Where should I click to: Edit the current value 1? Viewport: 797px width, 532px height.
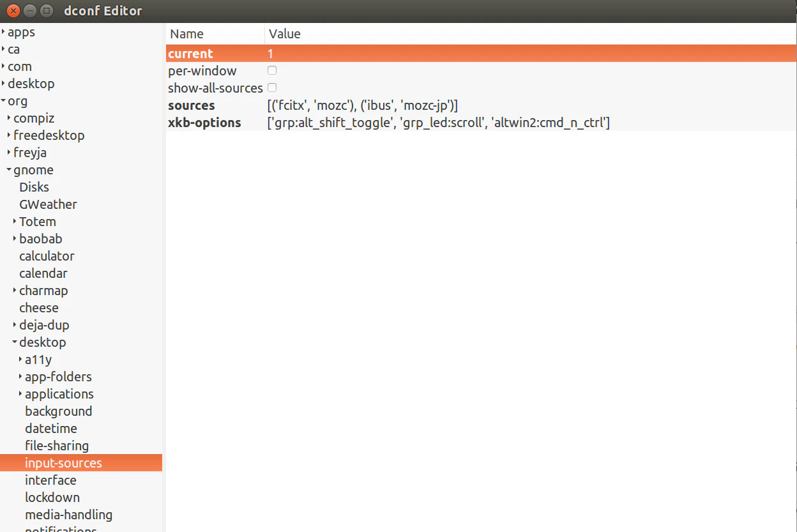pos(271,54)
